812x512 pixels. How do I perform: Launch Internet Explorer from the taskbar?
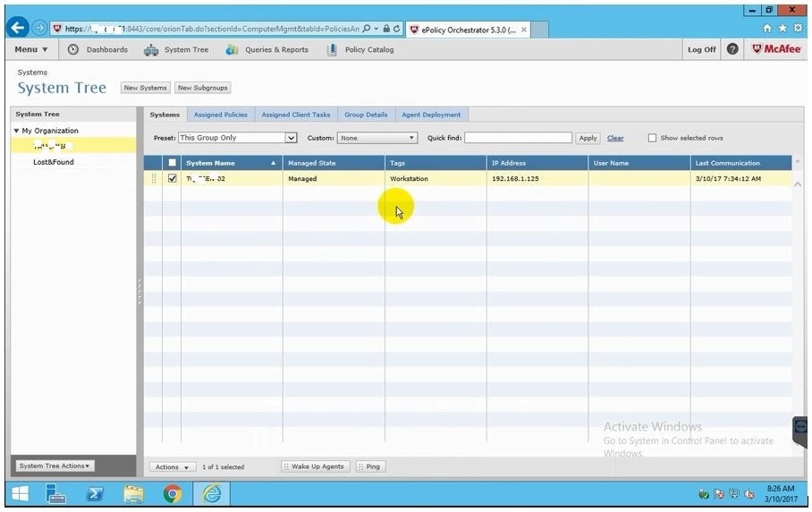[x=212, y=493]
